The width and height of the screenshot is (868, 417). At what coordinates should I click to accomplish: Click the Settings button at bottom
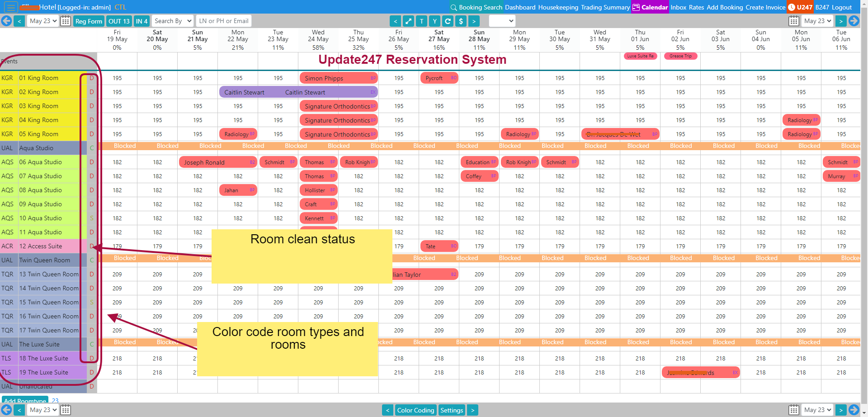452,410
